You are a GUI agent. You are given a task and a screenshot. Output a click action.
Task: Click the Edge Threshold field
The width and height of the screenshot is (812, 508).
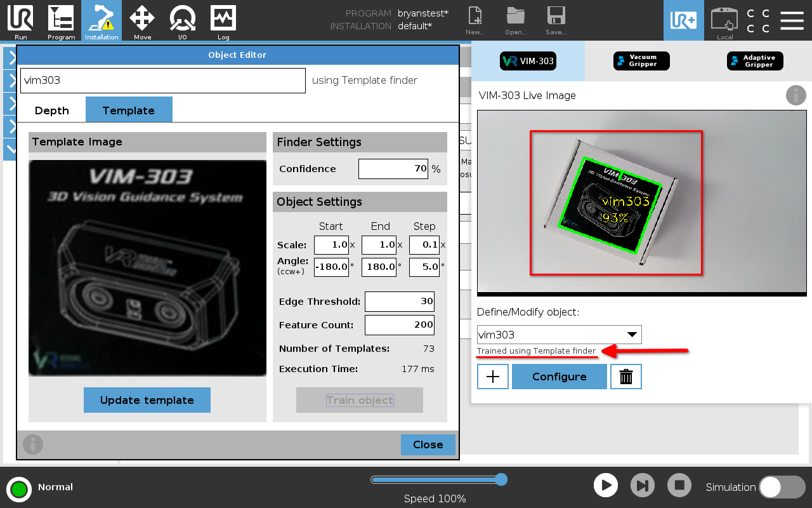pos(400,302)
